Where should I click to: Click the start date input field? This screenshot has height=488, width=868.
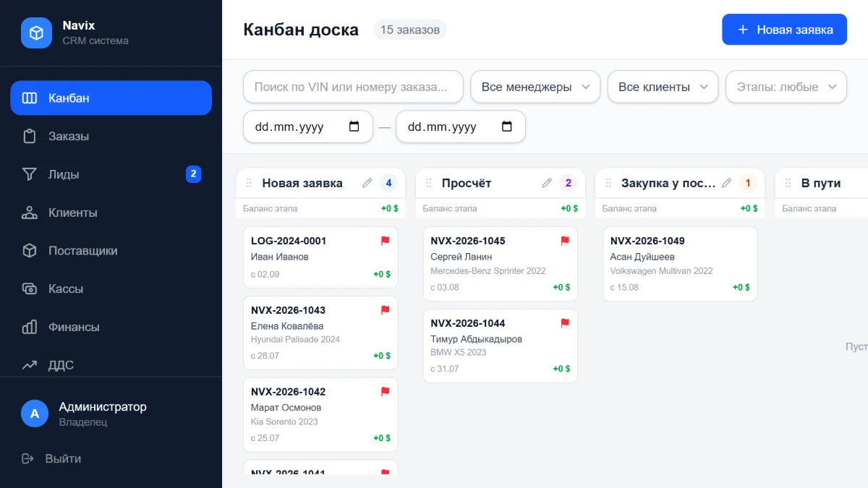click(308, 127)
